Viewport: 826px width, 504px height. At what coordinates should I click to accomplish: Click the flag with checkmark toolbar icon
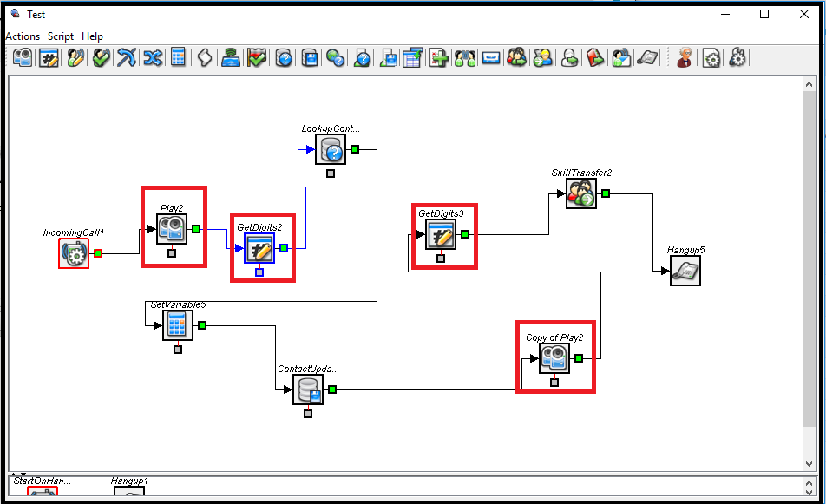point(257,57)
